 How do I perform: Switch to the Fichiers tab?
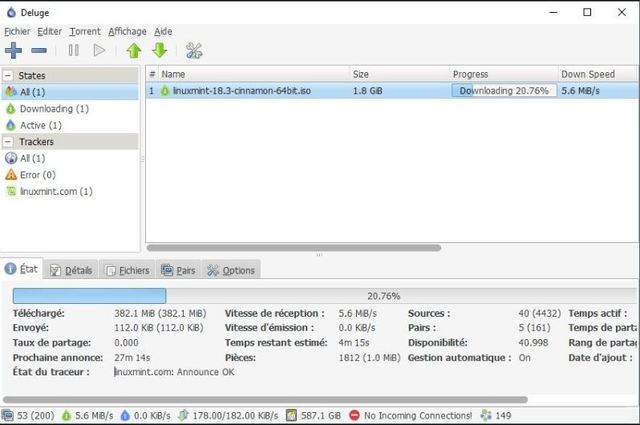126,270
